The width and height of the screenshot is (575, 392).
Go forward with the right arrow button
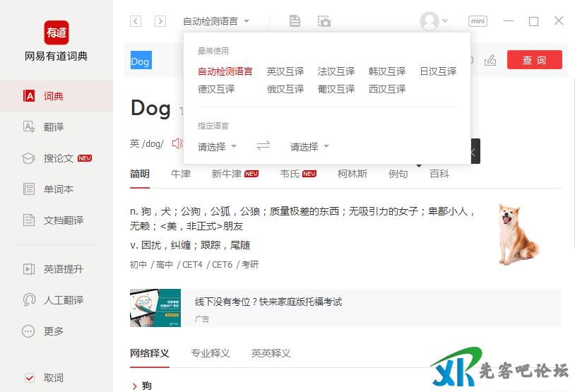coord(160,21)
